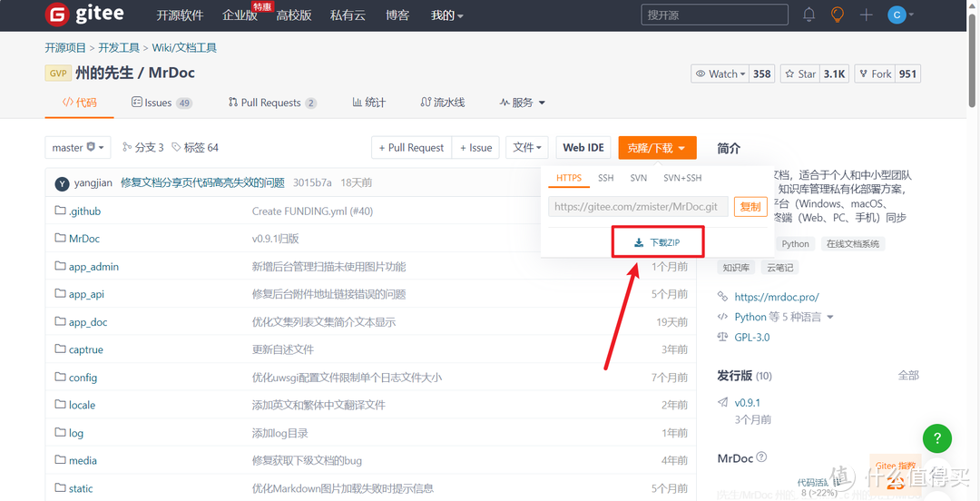Click the orange lightbulb icon
980x501 pixels.
click(x=837, y=15)
